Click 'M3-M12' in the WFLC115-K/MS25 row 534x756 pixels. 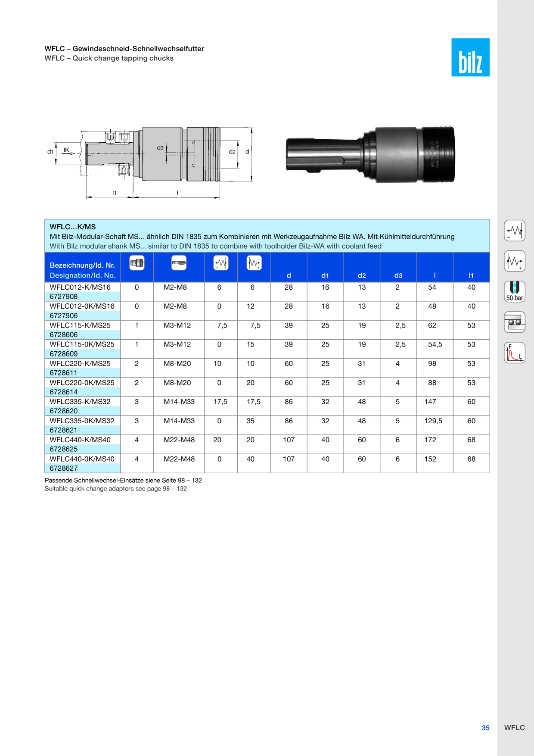(177, 325)
